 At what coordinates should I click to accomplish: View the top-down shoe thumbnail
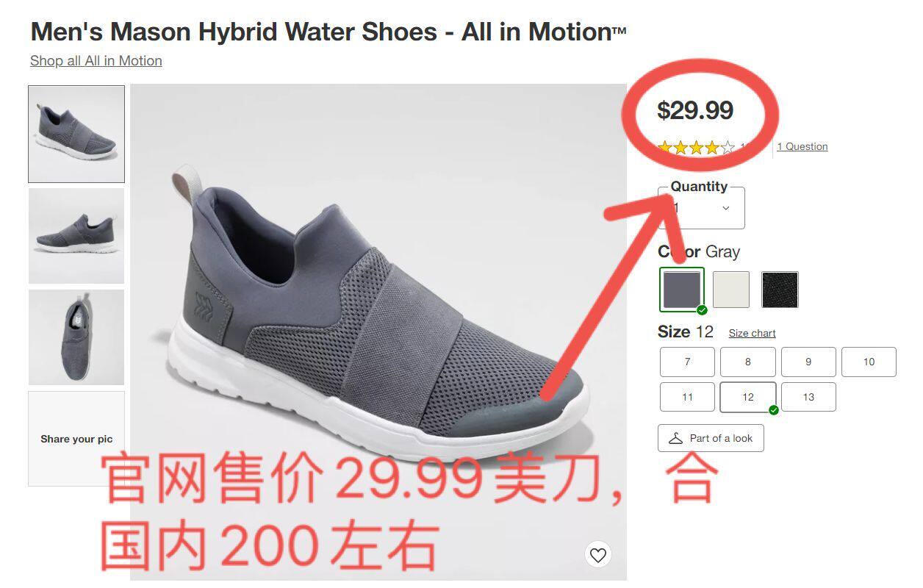point(76,337)
